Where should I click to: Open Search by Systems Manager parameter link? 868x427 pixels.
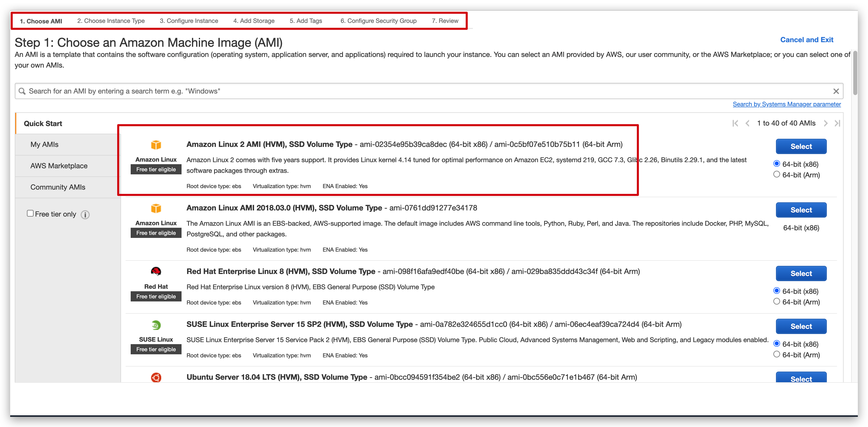pyautogui.click(x=787, y=104)
